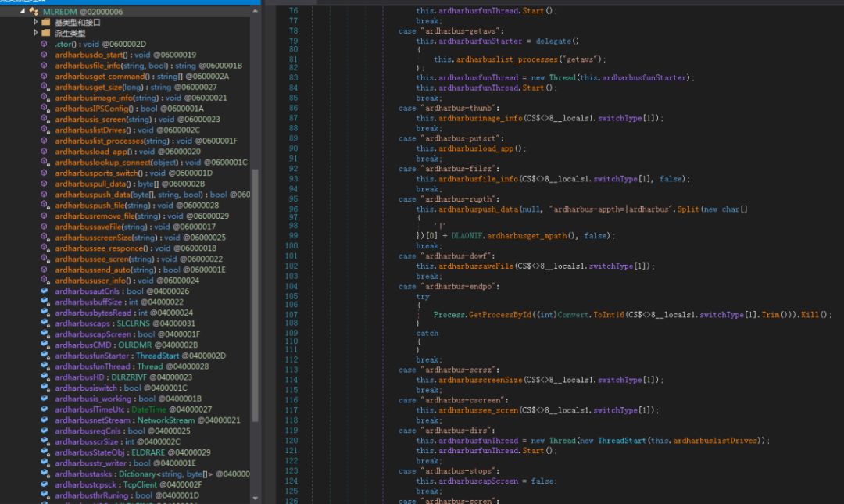Click the method icon beside ardharbussend_auto
844x504 pixels.
click(x=45, y=270)
